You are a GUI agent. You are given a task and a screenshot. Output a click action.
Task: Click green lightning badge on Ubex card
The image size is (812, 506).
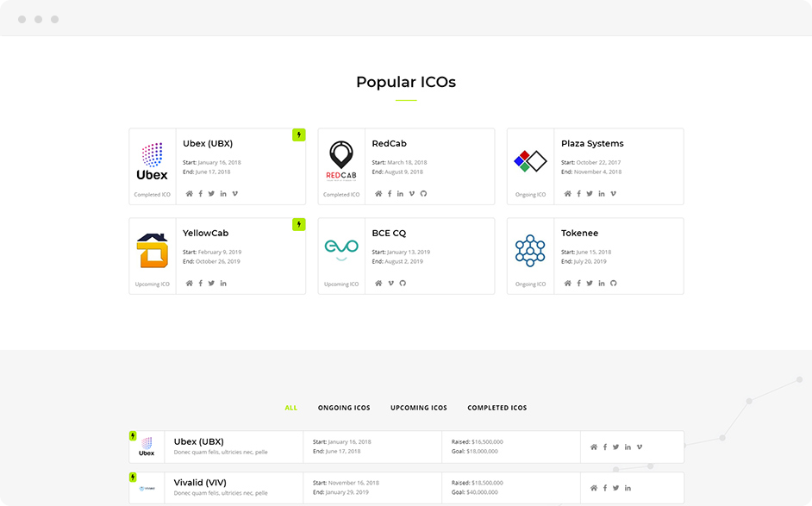click(x=299, y=134)
